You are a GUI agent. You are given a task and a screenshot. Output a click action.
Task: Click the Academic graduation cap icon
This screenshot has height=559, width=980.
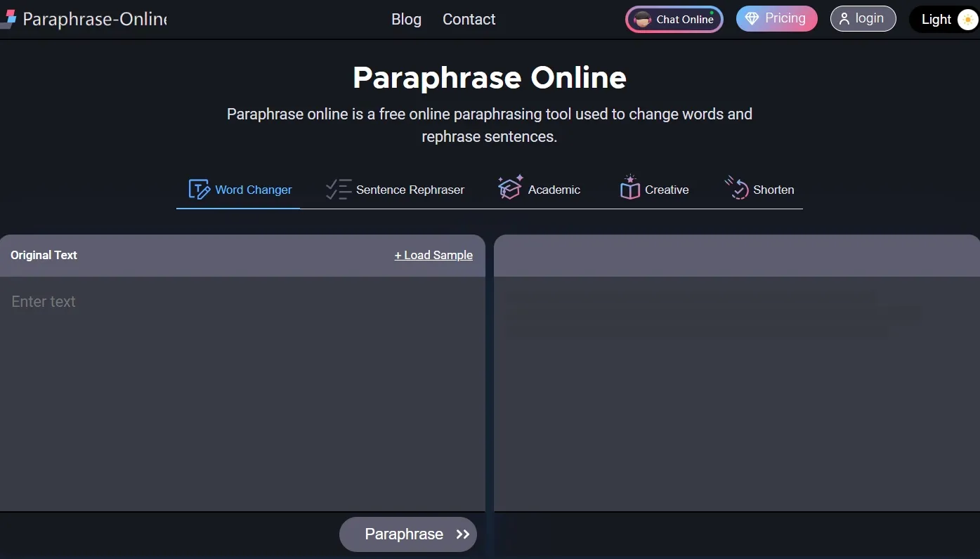511,188
